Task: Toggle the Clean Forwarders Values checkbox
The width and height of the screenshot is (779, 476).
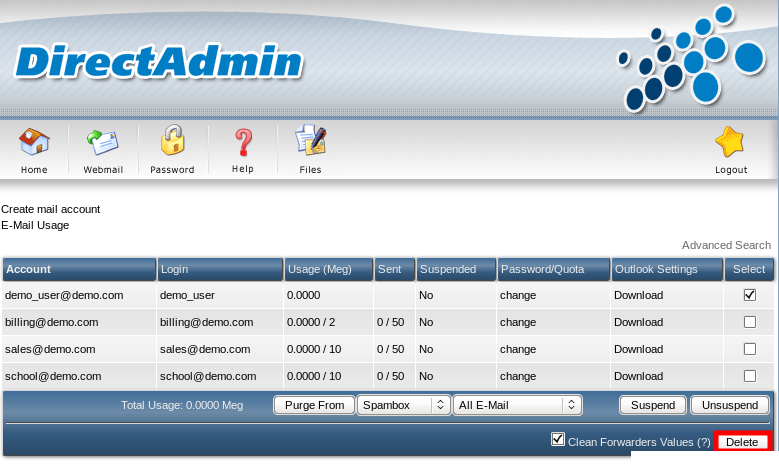Action: [x=558, y=439]
